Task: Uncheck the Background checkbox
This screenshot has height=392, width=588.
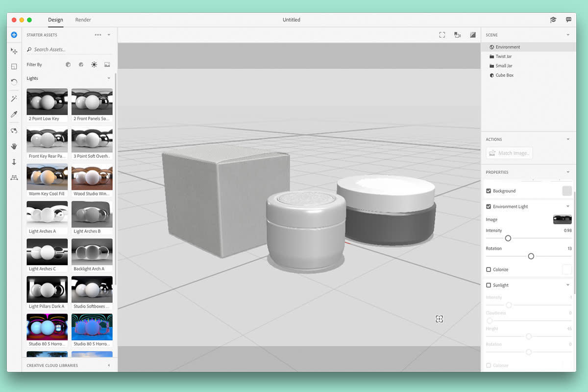Action: [489, 191]
